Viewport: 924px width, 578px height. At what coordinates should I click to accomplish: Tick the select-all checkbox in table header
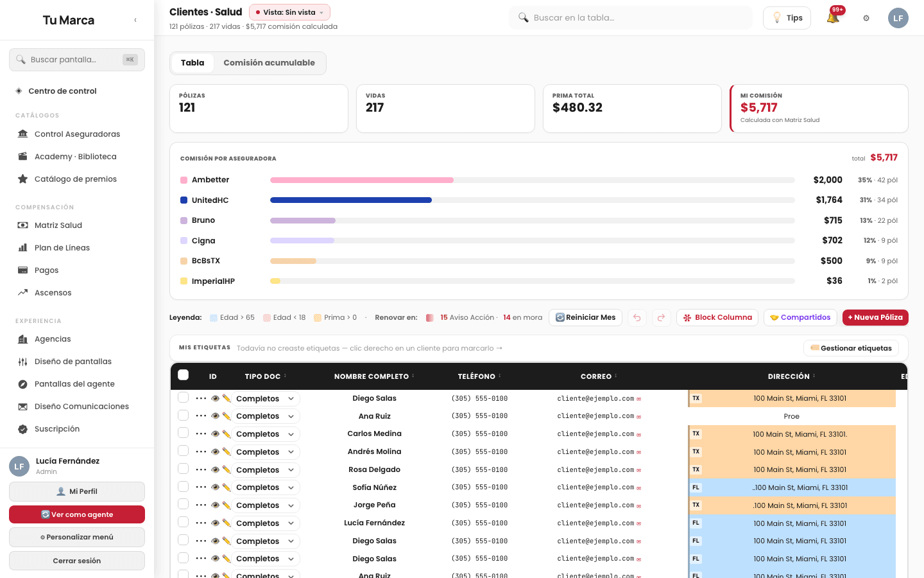184,375
